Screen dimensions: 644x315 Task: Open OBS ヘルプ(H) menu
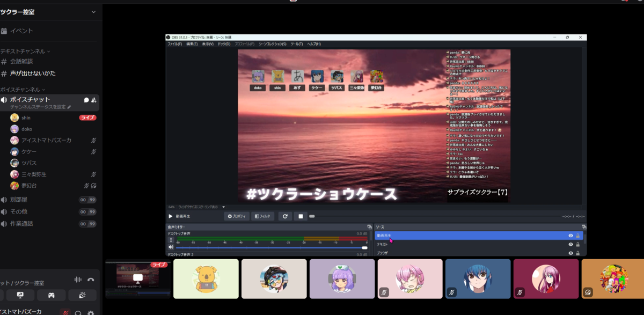tap(314, 44)
